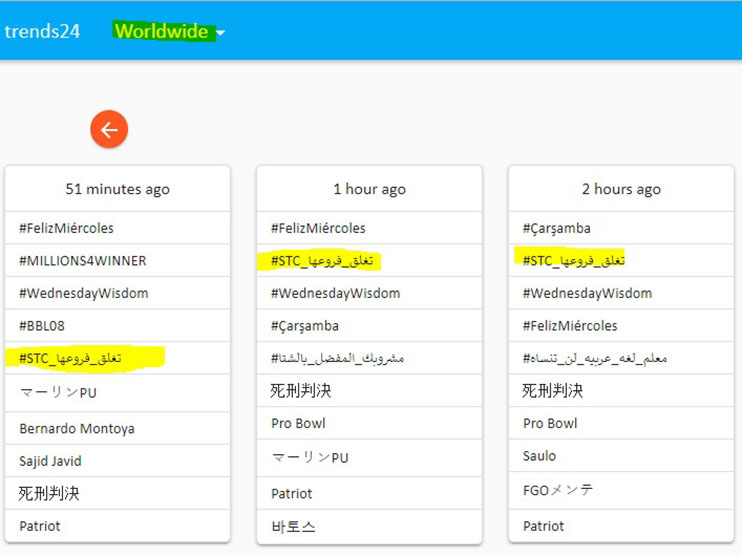Open #FelizMiércoles in 1 hour ago column
The image size is (742, 556).
[318, 228]
